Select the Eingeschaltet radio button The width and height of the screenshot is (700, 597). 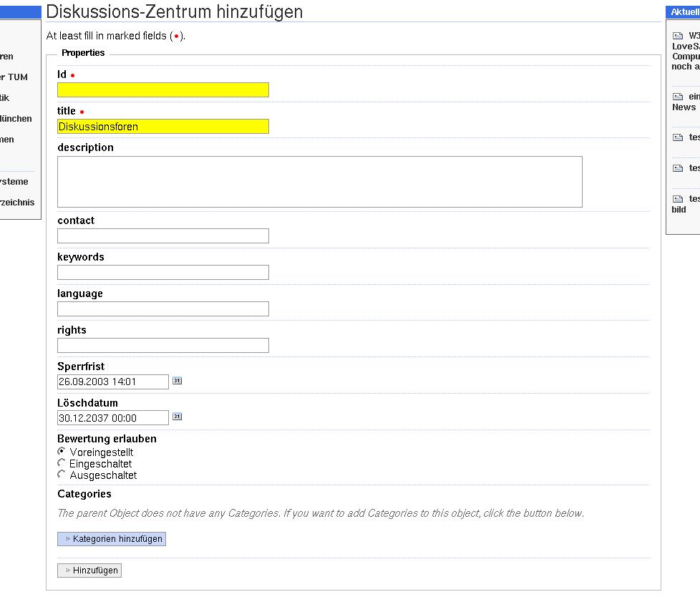62,463
